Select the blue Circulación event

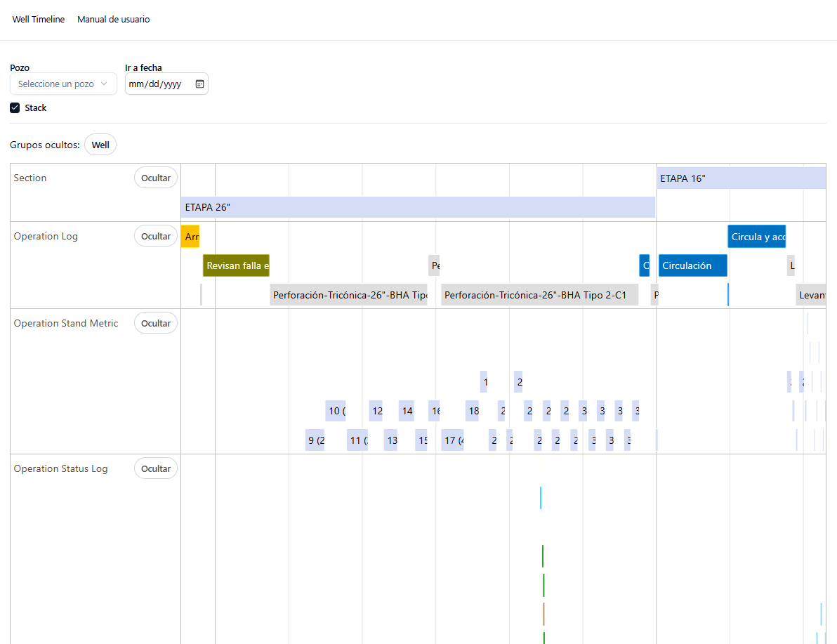[x=692, y=265]
